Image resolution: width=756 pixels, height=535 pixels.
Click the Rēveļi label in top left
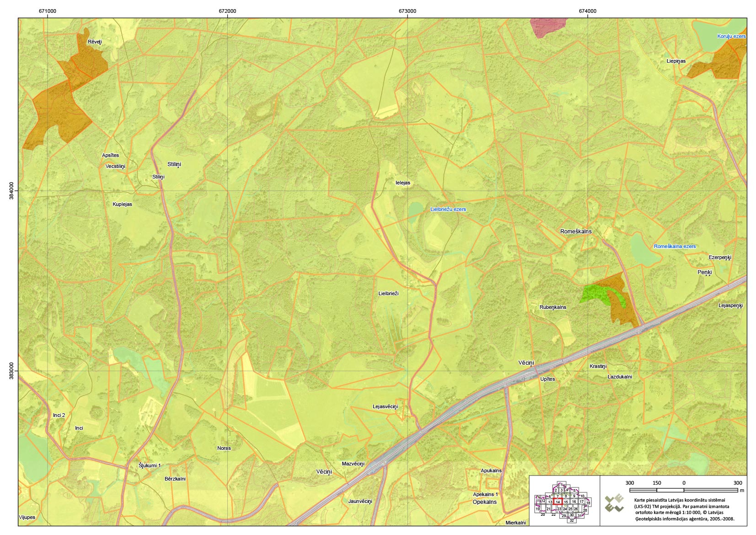click(x=95, y=42)
